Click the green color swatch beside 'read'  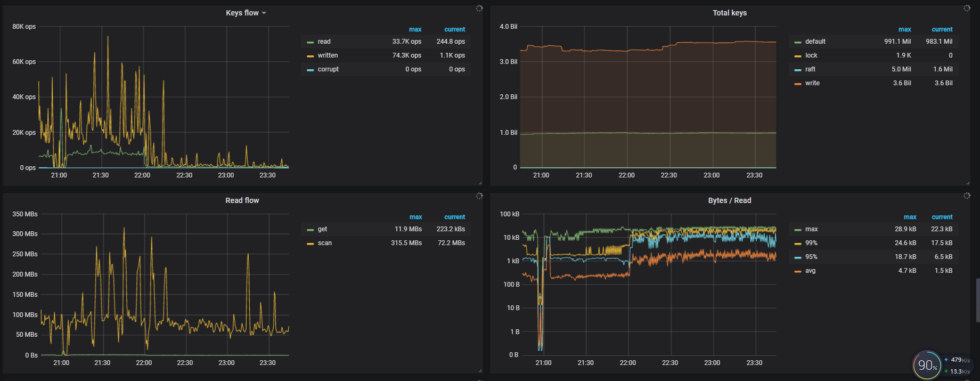pos(310,42)
